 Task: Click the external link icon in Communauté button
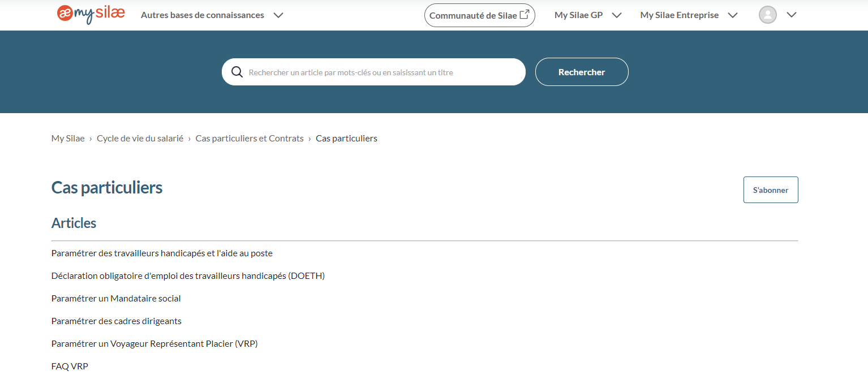tap(525, 15)
